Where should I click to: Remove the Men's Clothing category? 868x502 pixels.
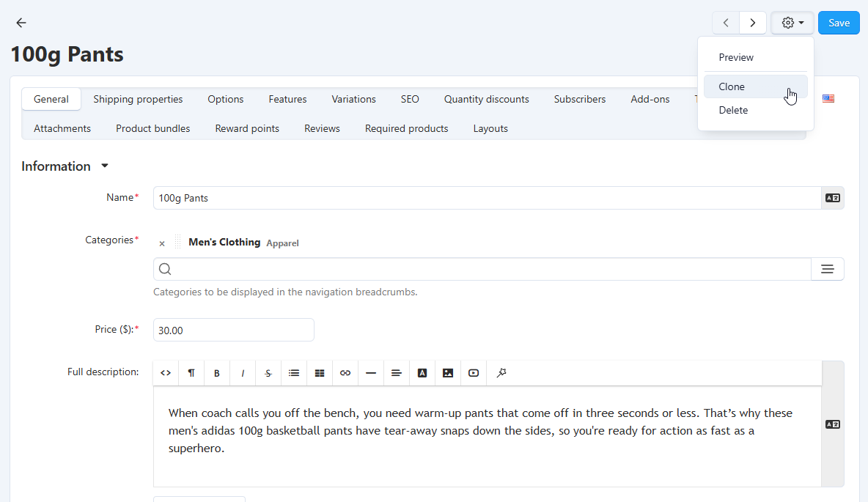161,243
